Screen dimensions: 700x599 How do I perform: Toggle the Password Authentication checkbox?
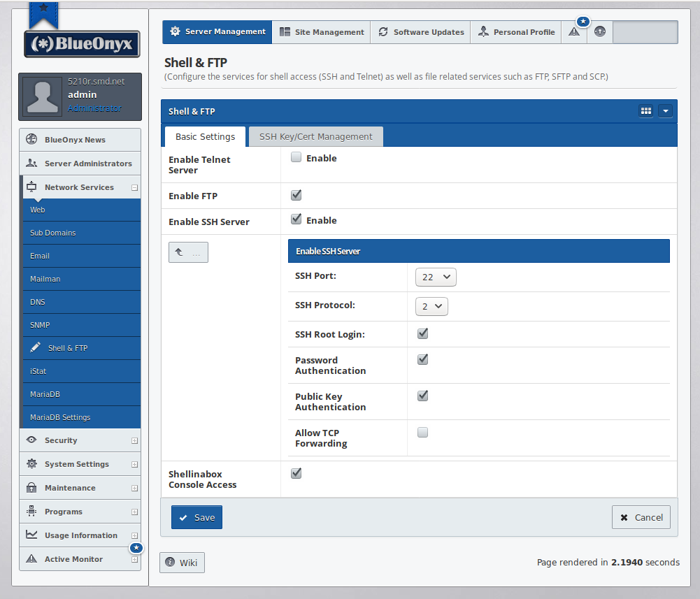[423, 359]
